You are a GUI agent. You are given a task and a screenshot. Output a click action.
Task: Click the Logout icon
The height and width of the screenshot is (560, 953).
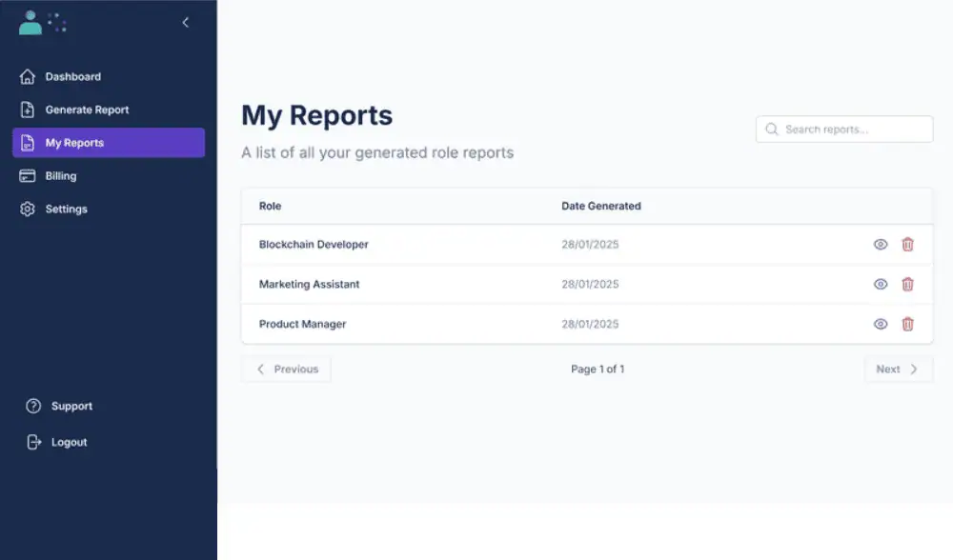[33, 442]
